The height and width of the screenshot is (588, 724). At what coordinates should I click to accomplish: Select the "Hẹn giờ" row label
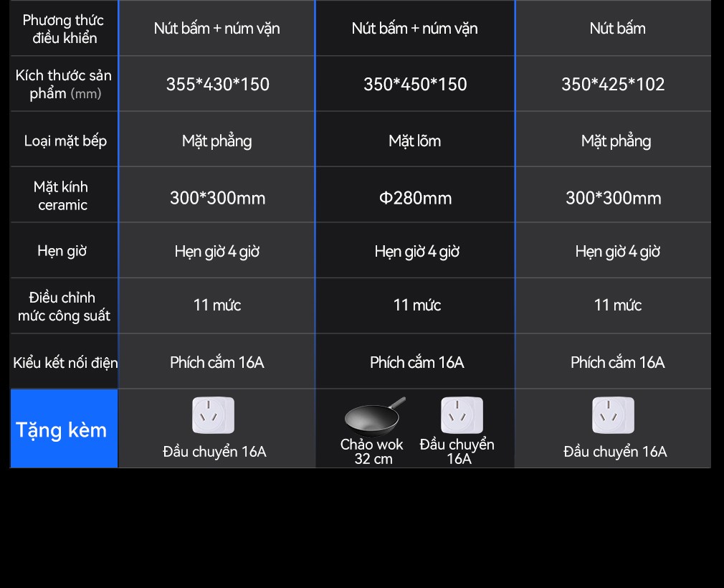62,251
